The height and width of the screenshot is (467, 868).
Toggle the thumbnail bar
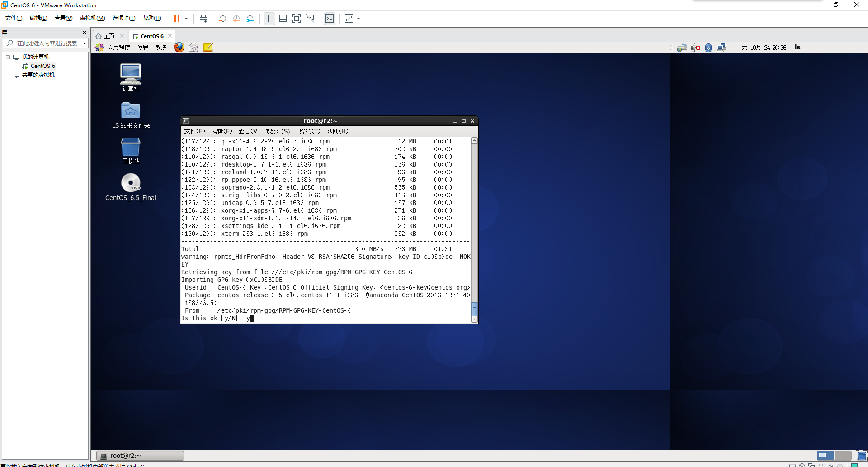point(283,19)
